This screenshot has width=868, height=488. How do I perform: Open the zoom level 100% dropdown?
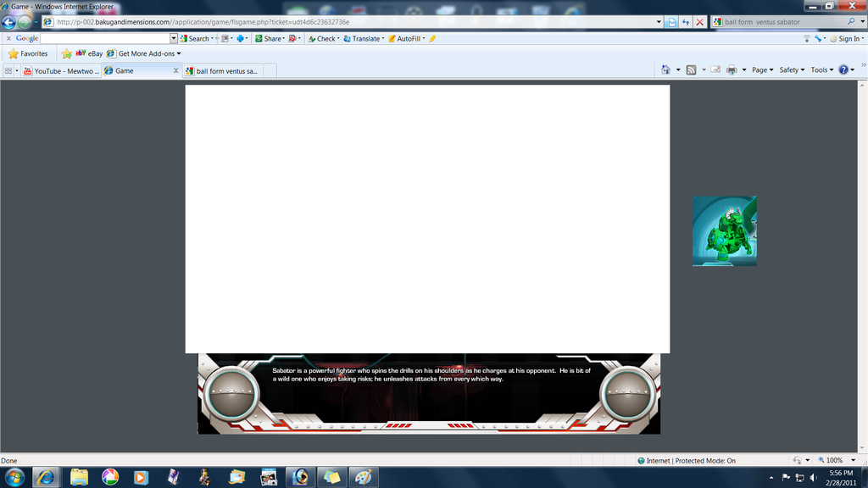point(838,461)
